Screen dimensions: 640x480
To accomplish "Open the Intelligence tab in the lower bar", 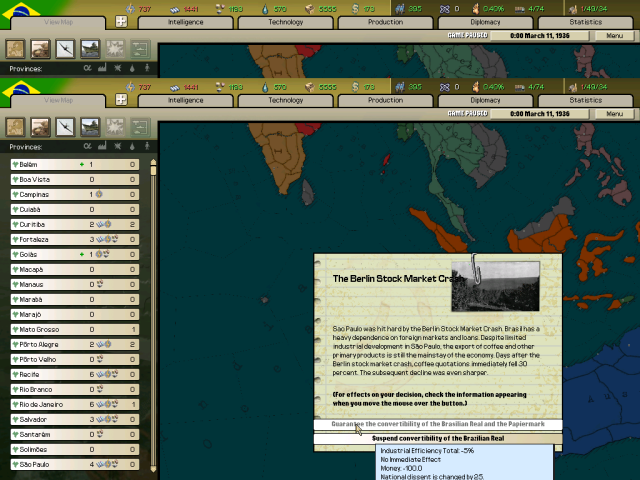I will point(186,100).
